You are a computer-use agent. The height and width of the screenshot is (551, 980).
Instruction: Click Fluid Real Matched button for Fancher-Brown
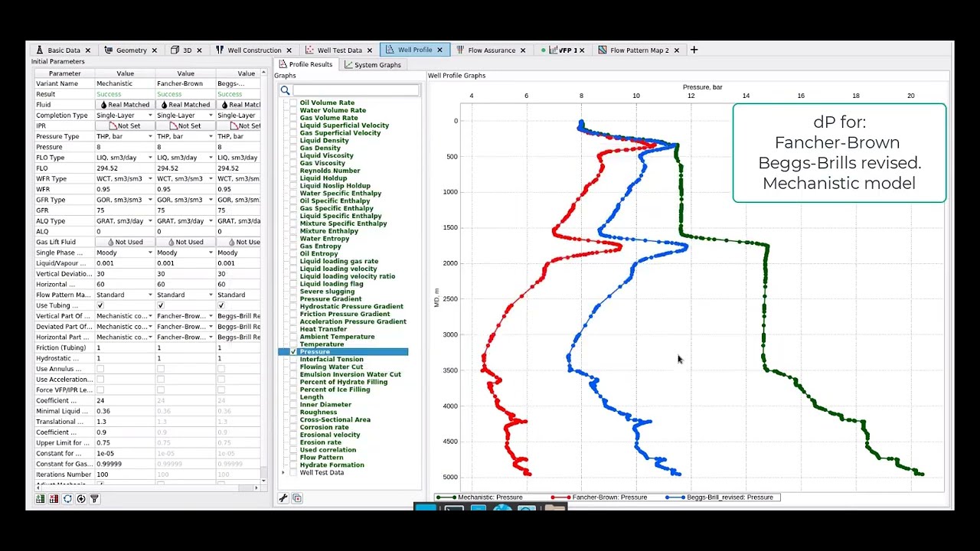tap(185, 105)
